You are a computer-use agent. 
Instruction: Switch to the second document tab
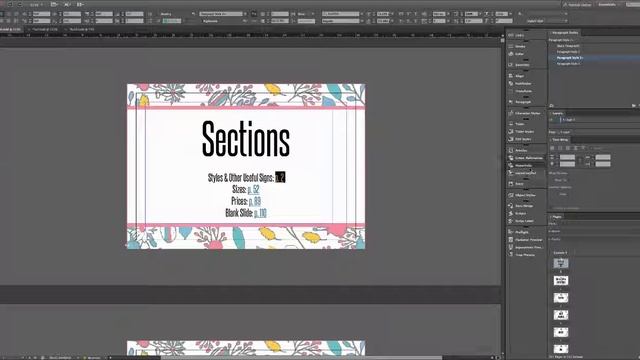pyautogui.click(x=44, y=30)
